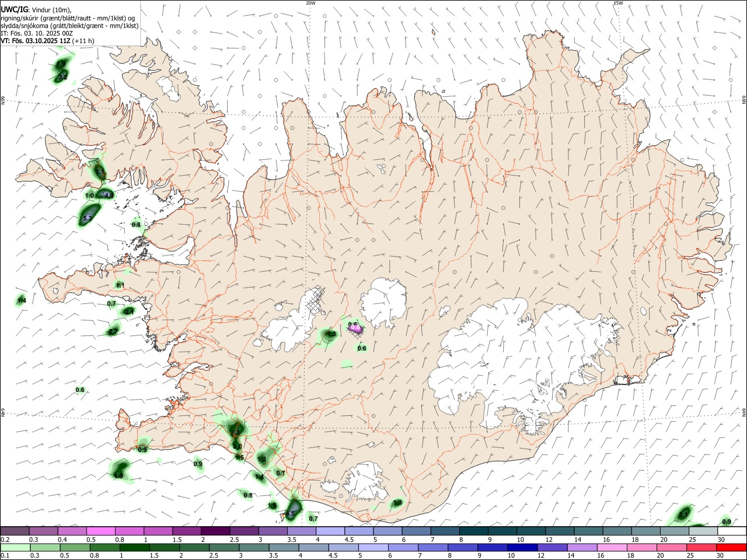Click the deep navy blue 10–12 swatch, lower scale

pyautogui.click(x=522, y=548)
